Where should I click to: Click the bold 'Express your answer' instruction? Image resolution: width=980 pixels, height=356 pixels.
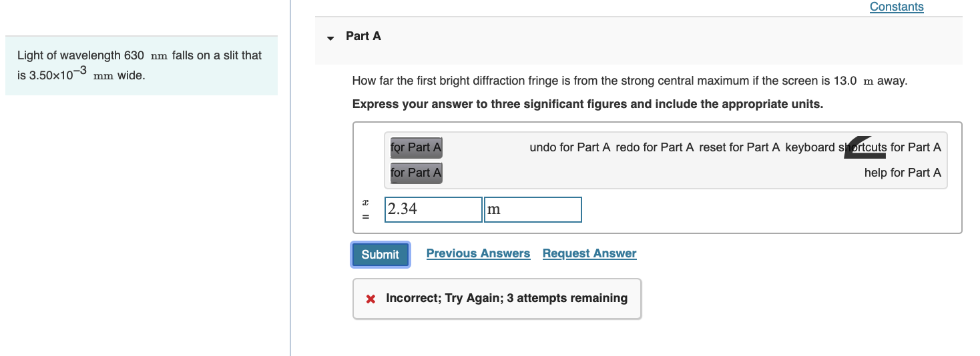(x=587, y=104)
